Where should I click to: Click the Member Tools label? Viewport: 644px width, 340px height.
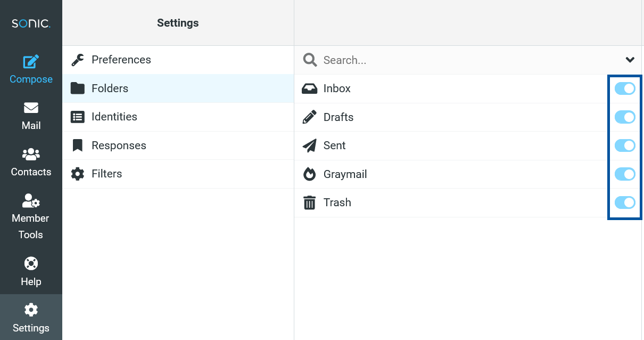click(31, 226)
